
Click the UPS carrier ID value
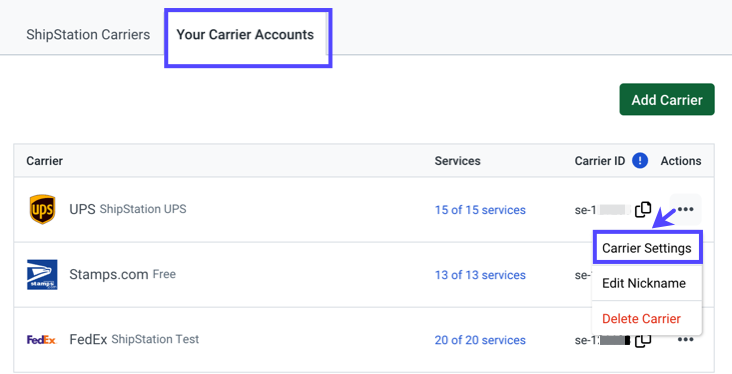[x=603, y=210]
